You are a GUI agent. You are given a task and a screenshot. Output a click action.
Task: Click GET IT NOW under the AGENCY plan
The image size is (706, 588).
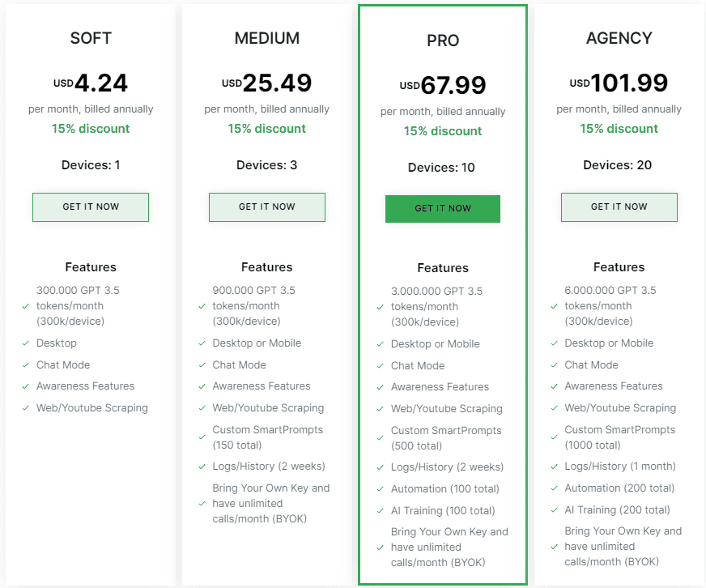[x=619, y=207]
